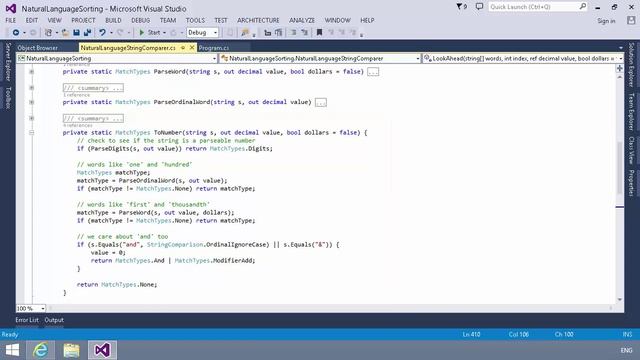
Task: Click the Ln 410 status bar entry
Action: click(471, 334)
